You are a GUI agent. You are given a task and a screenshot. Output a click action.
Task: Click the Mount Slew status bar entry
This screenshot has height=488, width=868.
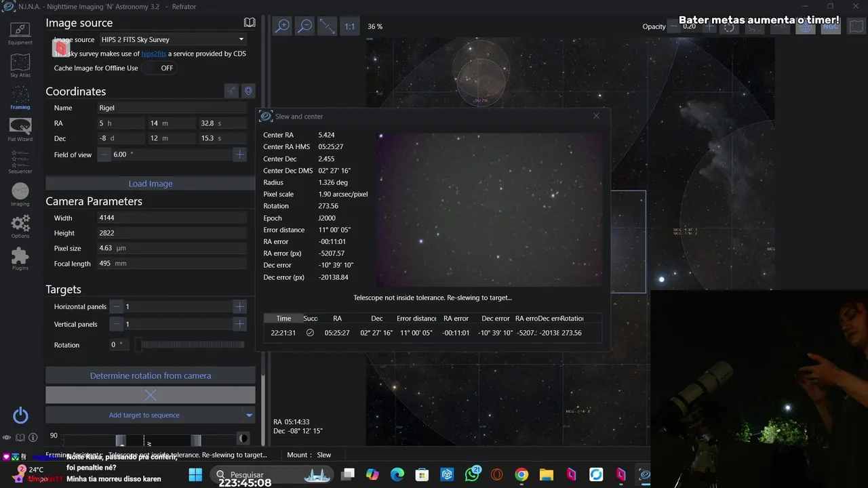[x=309, y=455]
